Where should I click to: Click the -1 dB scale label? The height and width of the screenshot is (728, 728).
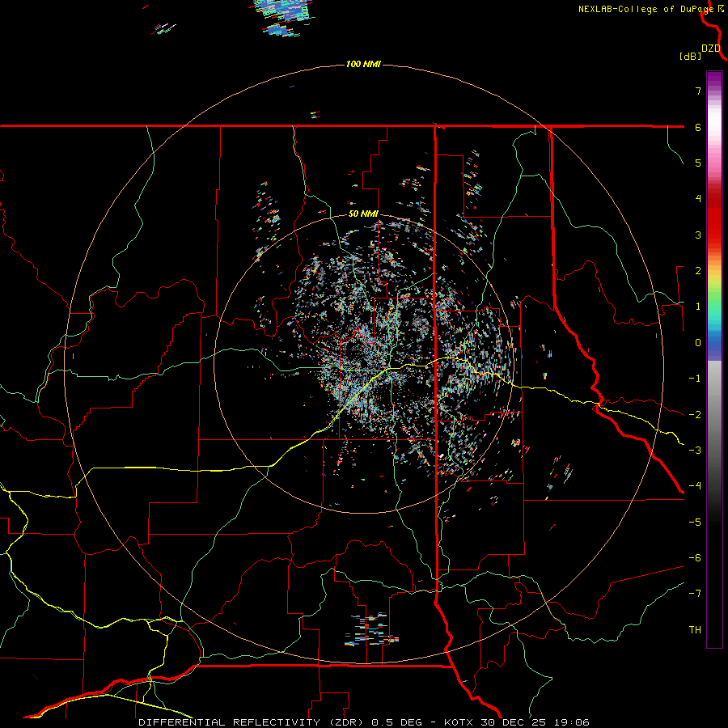(695, 379)
